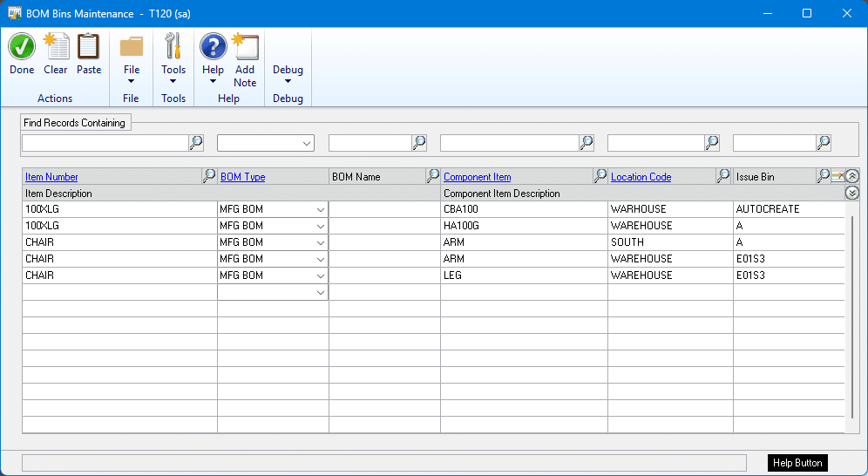Click the AUTOCREATE issue bin cell
The image size is (868, 476).
point(768,209)
